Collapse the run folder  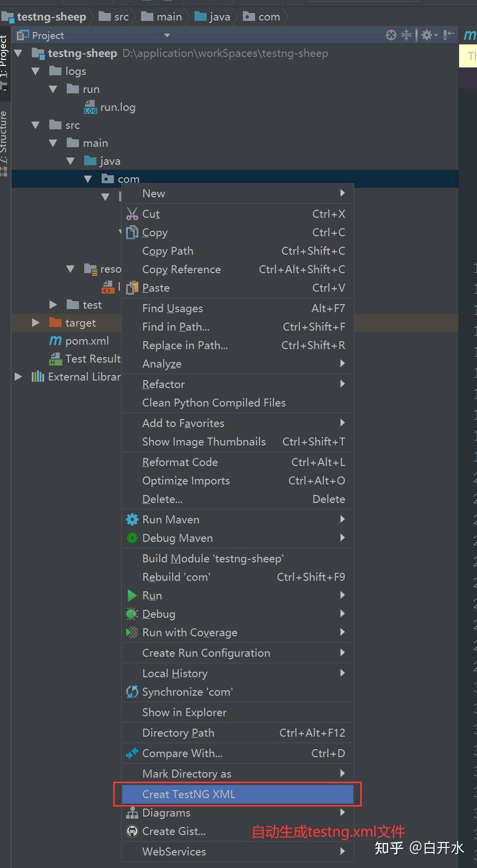click(53, 89)
